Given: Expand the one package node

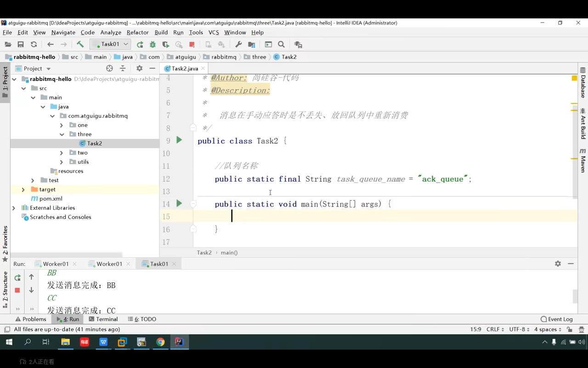Looking at the screenshot, I should tap(62, 125).
